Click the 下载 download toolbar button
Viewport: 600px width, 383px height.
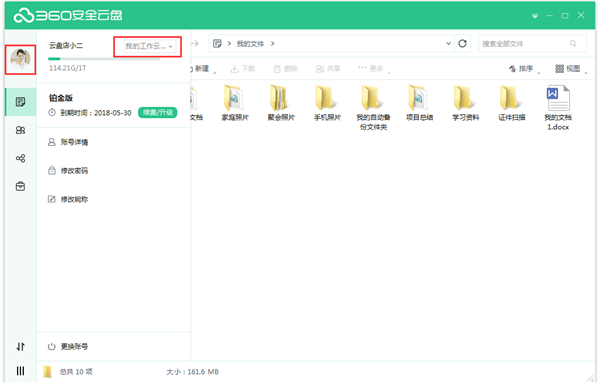pos(243,69)
